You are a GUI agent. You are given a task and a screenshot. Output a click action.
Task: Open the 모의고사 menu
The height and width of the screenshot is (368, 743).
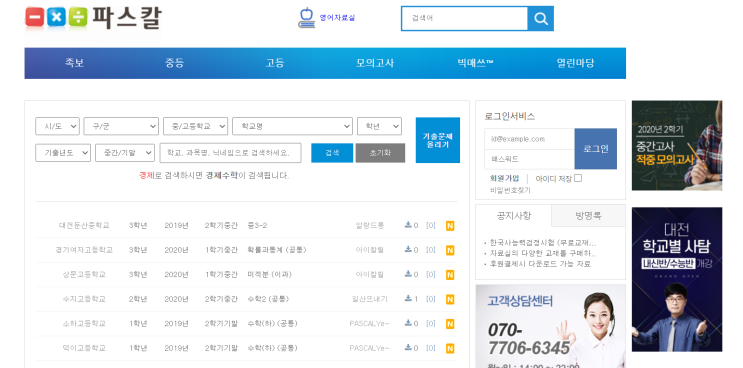click(x=375, y=63)
